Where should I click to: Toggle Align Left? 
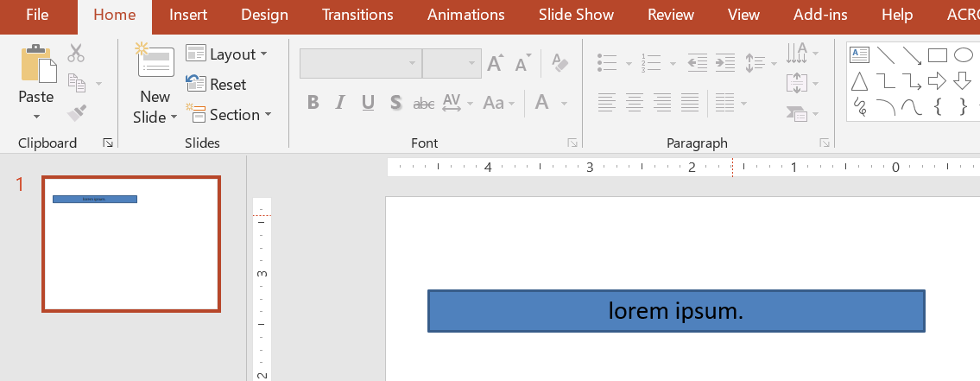pyautogui.click(x=605, y=103)
